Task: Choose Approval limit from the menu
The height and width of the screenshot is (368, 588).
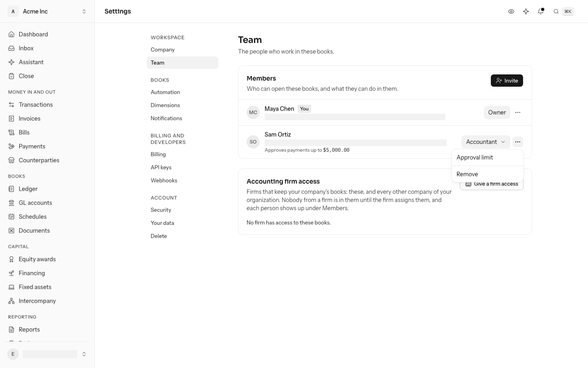Action: [488, 157]
